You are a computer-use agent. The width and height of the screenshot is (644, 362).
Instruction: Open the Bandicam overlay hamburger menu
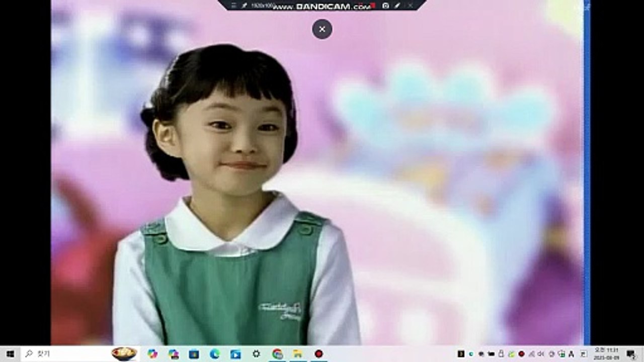point(233,6)
